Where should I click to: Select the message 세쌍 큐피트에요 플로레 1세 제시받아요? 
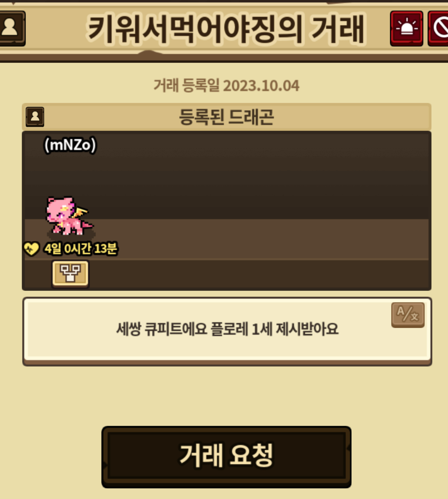click(227, 329)
